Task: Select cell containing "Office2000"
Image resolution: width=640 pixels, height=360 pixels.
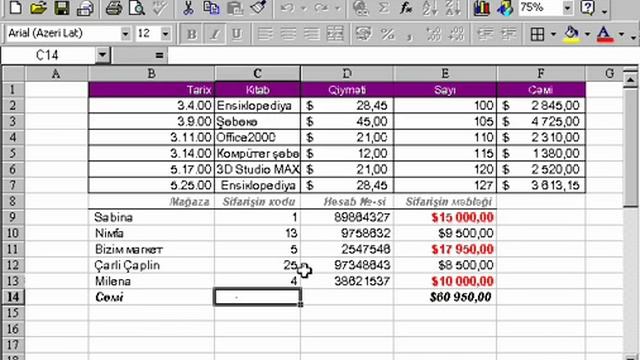Action: (x=257, y=137)
